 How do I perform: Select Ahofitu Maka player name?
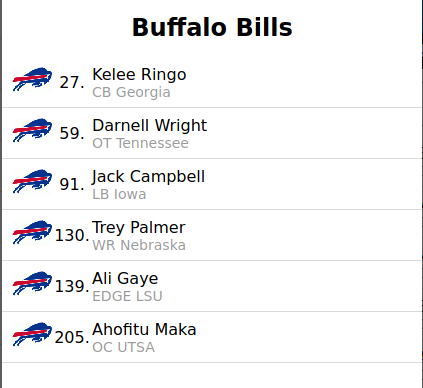tap(144, 329)
